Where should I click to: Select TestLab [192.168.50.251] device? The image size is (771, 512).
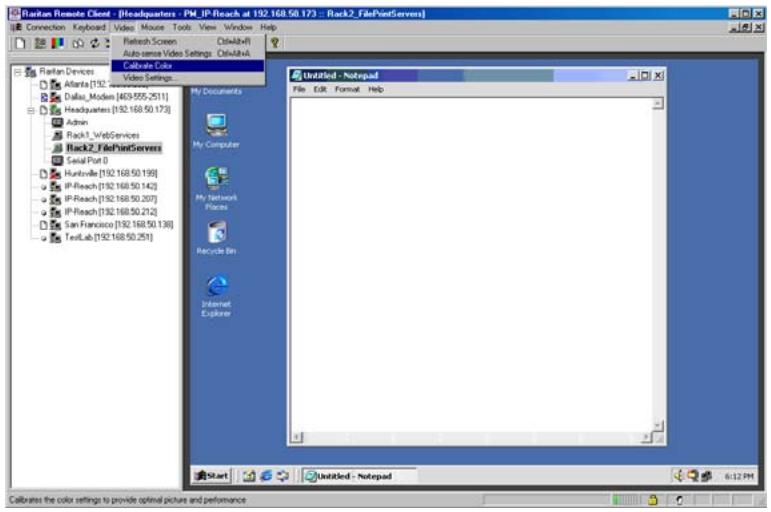point(109,237)
